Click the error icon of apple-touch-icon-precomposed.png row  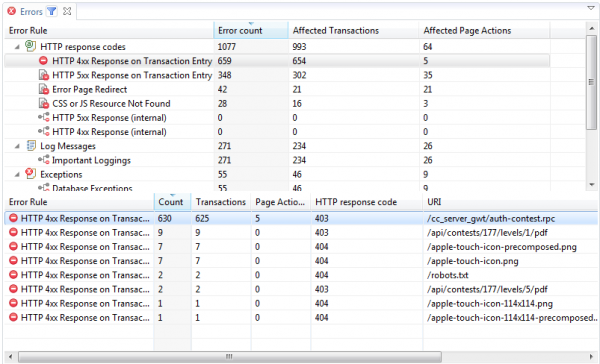click(x=13, y=246)
